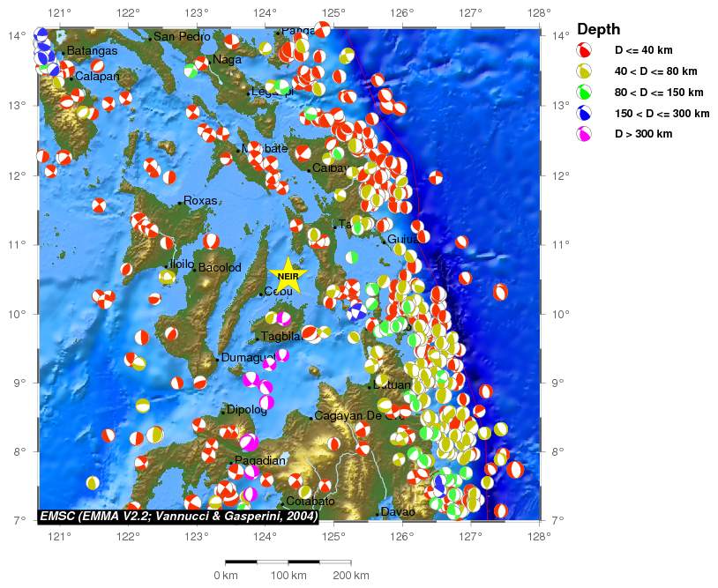Click the Dipolog city label
718x588 pixels.
pyautogui.click(x=246, y=410)
